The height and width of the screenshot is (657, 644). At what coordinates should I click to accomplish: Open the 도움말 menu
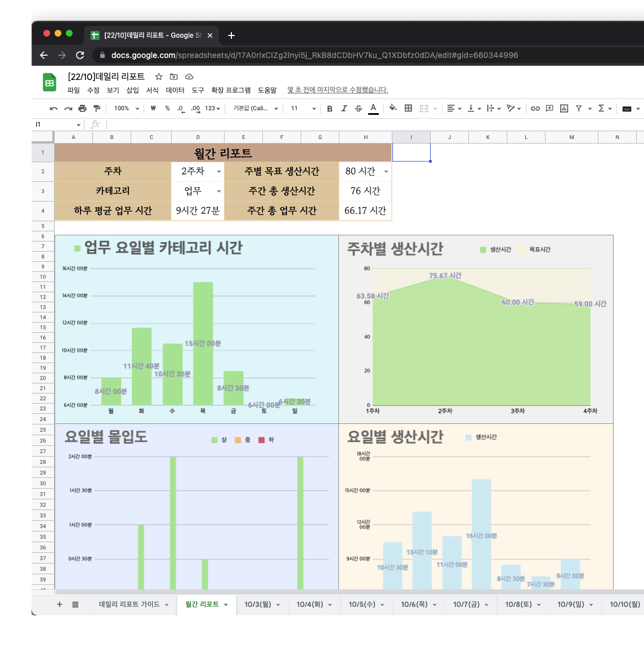tap(267, 90)
